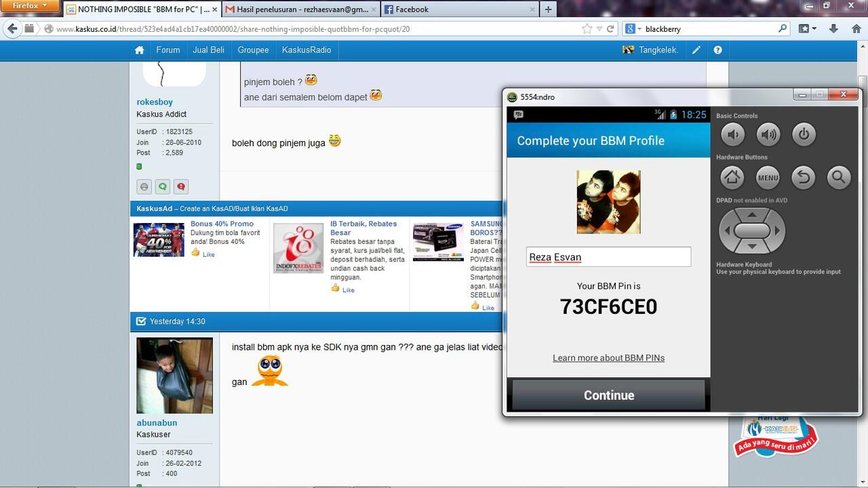Open the Kaskus help question mark icon
The image size is (868, 488).
pos(717,50)
